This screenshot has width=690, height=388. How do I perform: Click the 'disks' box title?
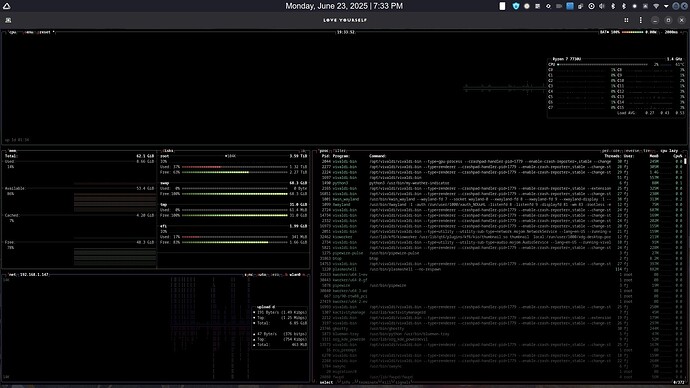[168, 151]
